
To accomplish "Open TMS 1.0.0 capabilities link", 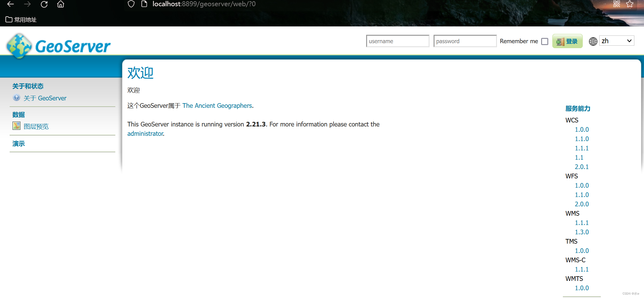I will coord(582,251).
